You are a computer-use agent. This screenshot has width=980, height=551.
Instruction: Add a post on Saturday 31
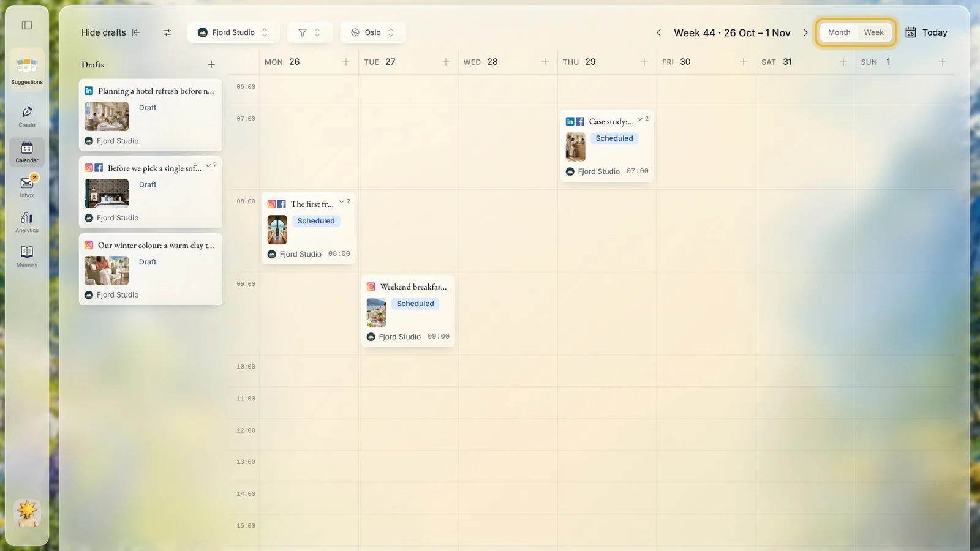click(843, 62)
